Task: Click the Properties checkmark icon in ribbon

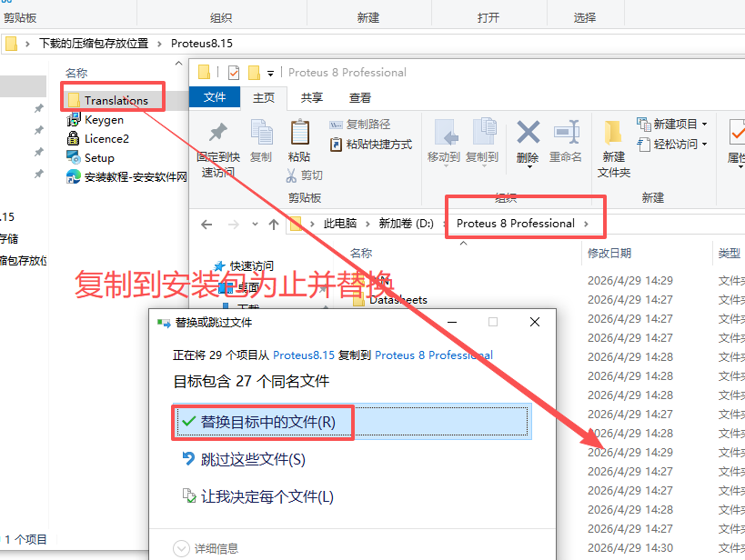Action: point(737,133)
